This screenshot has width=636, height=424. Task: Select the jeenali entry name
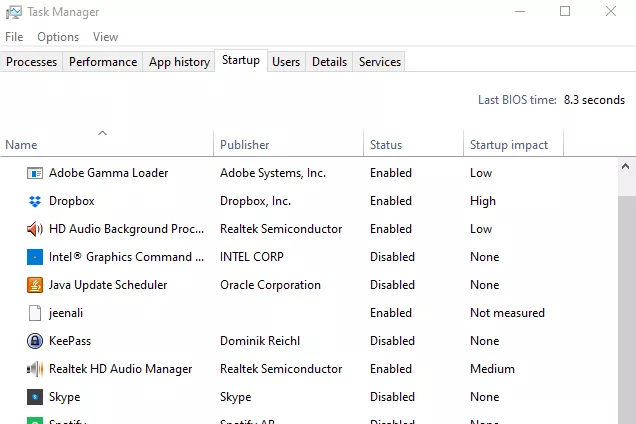coord(66,313)
